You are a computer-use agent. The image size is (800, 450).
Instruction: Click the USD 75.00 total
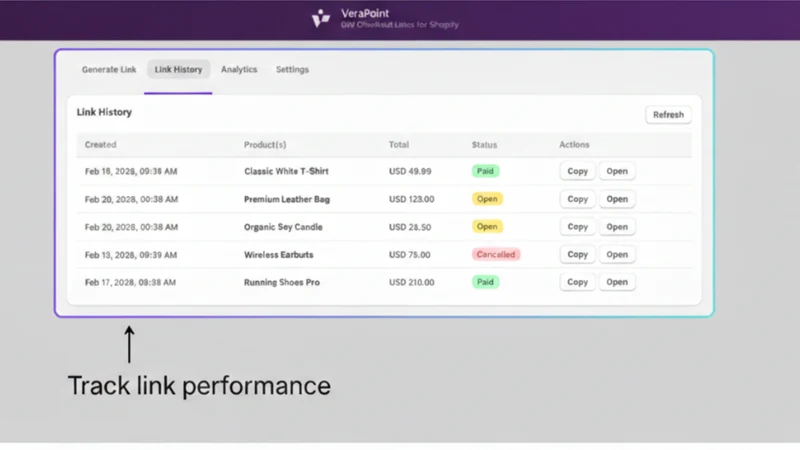410,255
